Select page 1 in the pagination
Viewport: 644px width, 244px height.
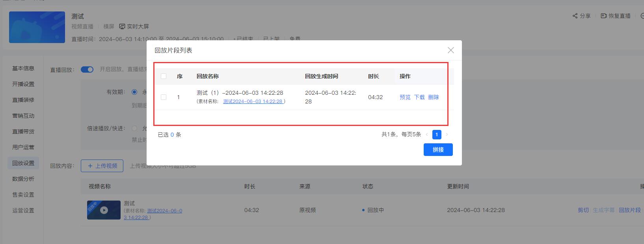pyautogui.click(x=437, y=135)
